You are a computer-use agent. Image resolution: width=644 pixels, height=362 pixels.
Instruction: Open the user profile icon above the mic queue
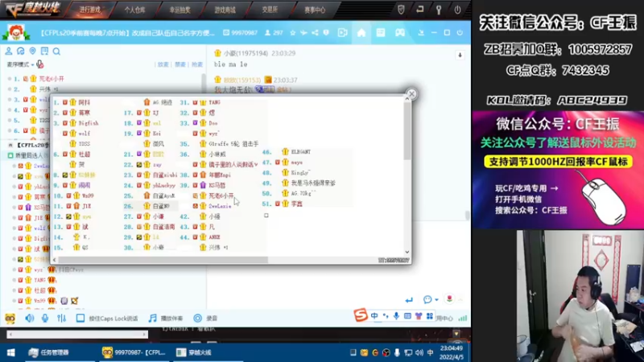(x=9, y=51)
